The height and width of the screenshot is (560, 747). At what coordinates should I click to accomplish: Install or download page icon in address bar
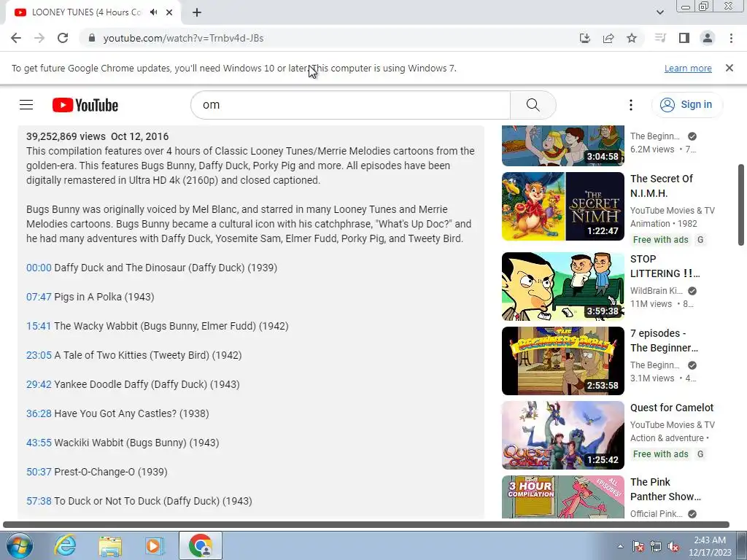coord(585,38)
